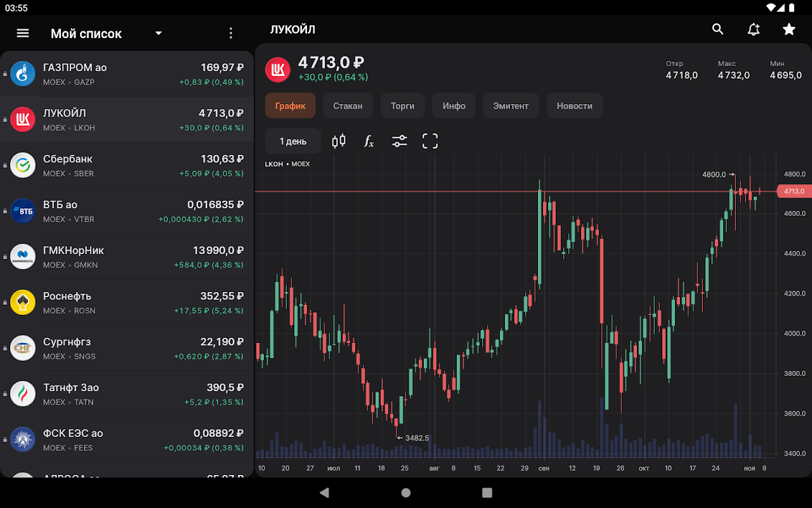This screenshot has height=508, width=812.
Task: Open the Инфо tab
Action: pos(454,106)
